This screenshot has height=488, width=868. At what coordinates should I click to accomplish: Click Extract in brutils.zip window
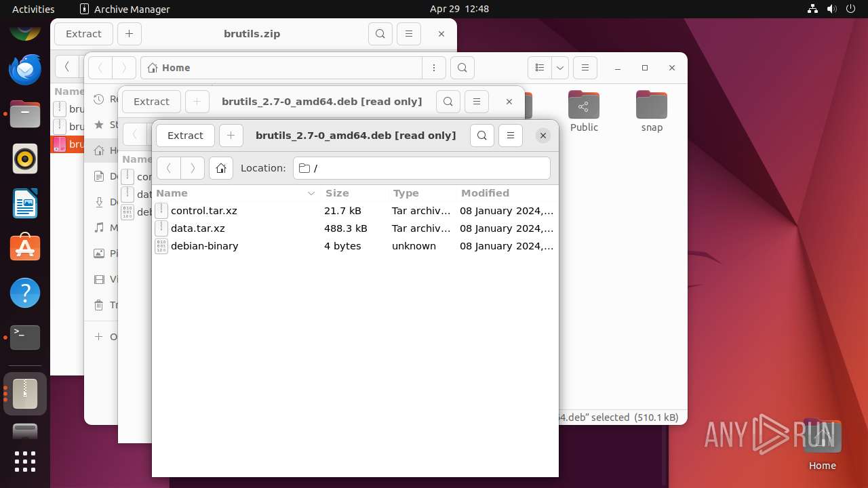(x=83, y=34)
